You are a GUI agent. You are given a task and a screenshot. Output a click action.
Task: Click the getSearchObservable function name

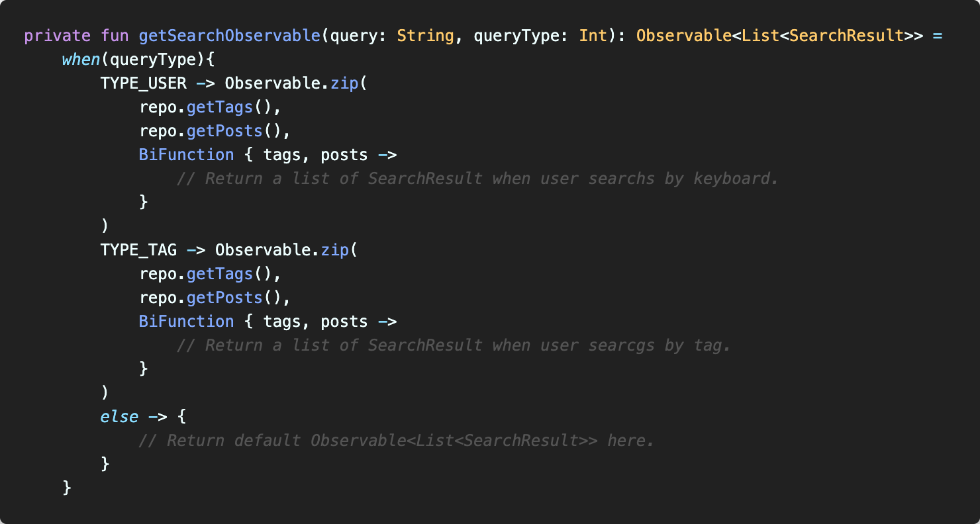[230, 36]
